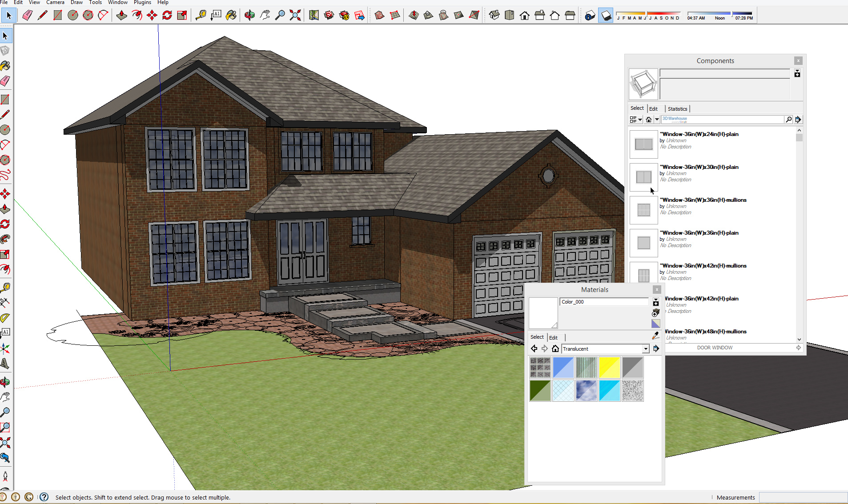Open Shadow Settings info icon

tap(590, 16)
